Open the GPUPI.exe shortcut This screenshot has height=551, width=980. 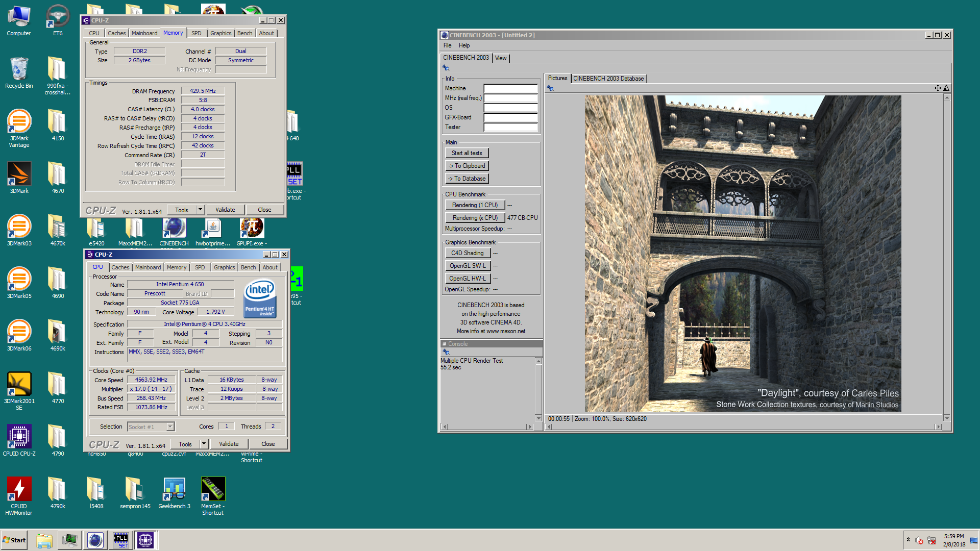(x=252, y=232)
